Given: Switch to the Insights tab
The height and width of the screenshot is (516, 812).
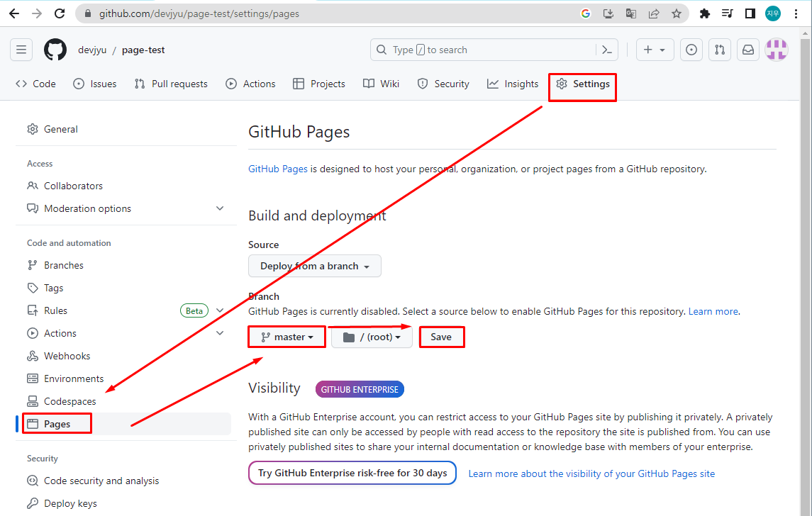Looking at the screenshot, I should point(513,84).
